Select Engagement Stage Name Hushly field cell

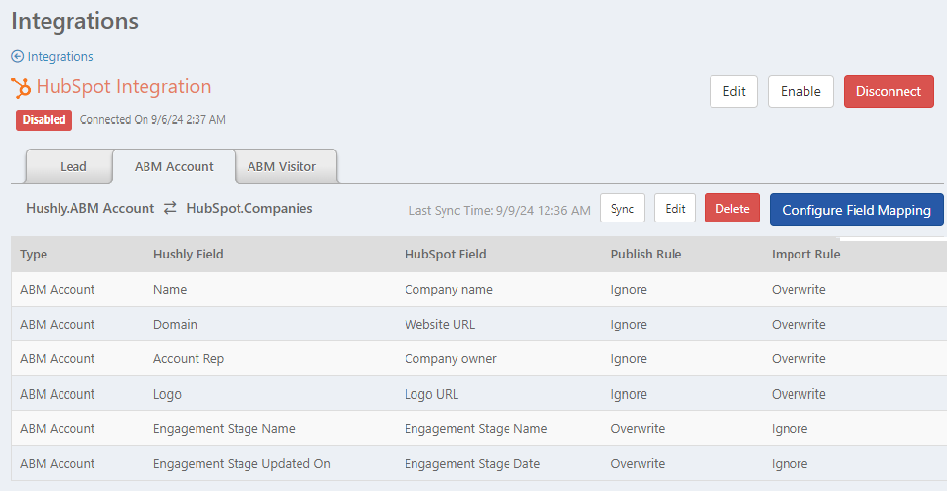coord(224,429)
